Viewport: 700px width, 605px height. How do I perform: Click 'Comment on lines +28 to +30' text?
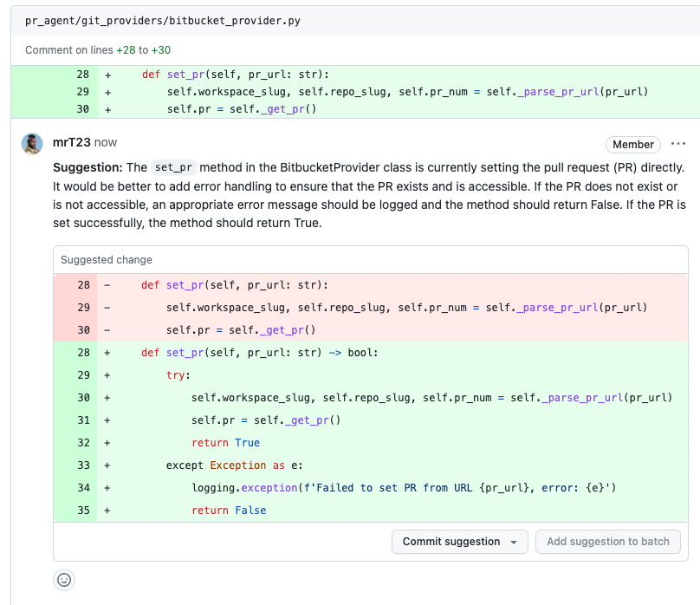pyautogui.click(x=98, y=50)
